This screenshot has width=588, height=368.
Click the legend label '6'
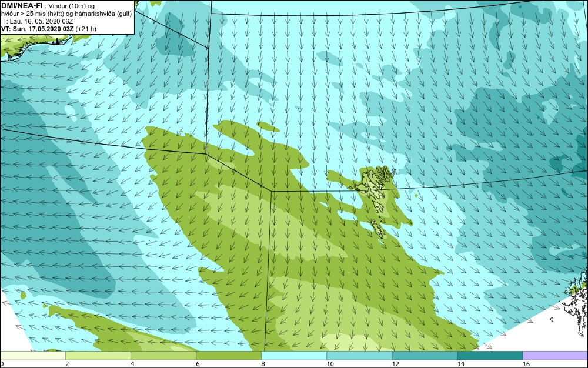(198, 364)
